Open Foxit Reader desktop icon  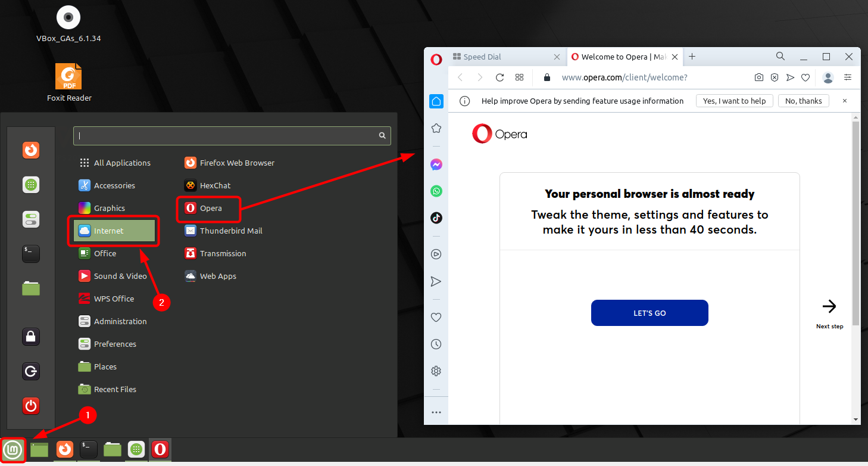[x=69, y=83]
